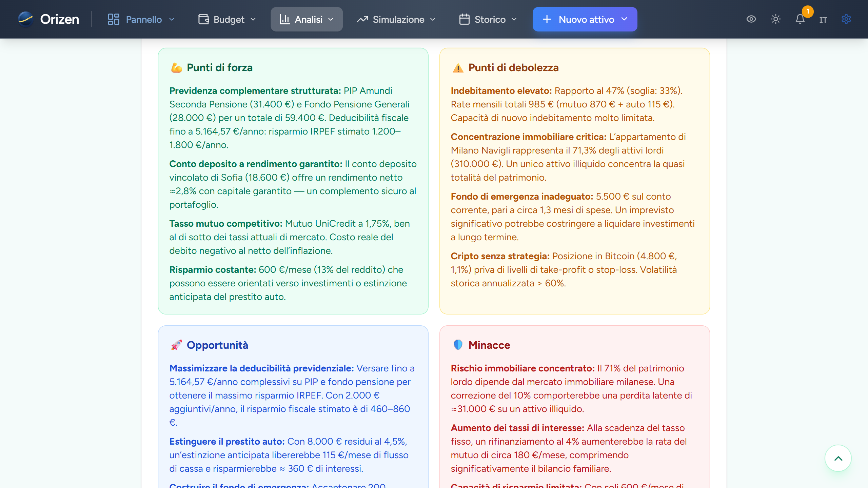This screenshot has width=868, height=488.
Task: Click the Nuovo attivo button
Action: tap(580, 19)
